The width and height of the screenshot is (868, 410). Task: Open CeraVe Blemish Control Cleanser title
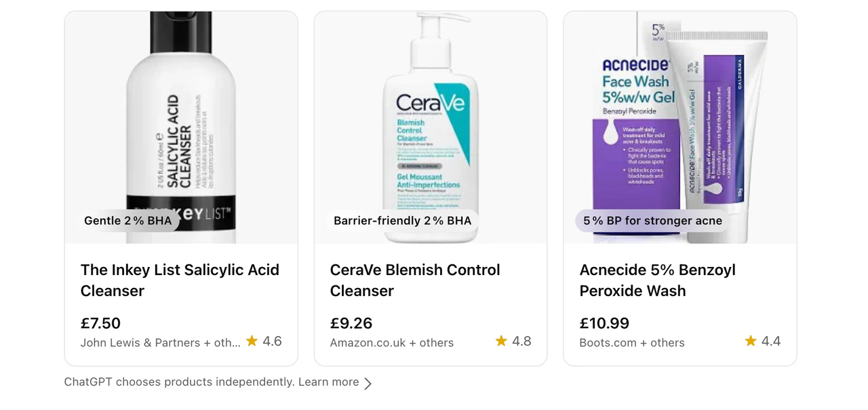414,280
